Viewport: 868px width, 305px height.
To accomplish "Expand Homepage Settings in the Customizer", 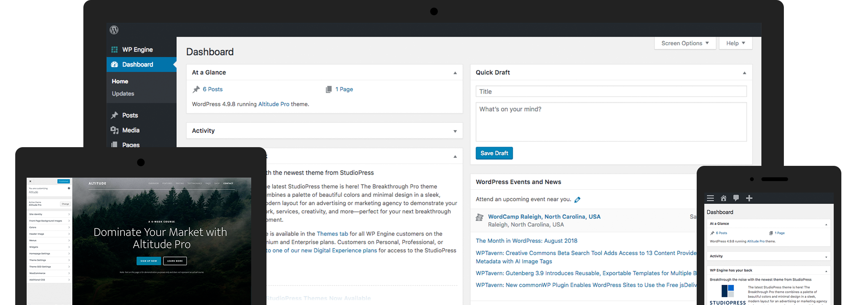I will (49, 254).
